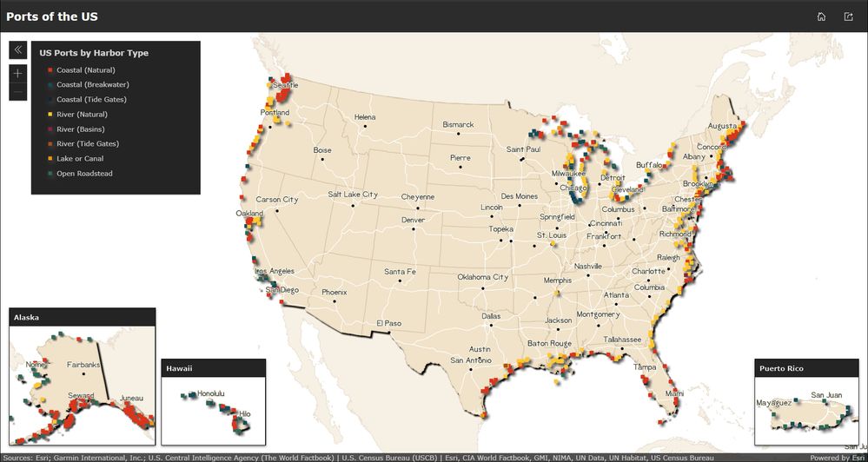Zoom out with the minus button

[17, 91]
